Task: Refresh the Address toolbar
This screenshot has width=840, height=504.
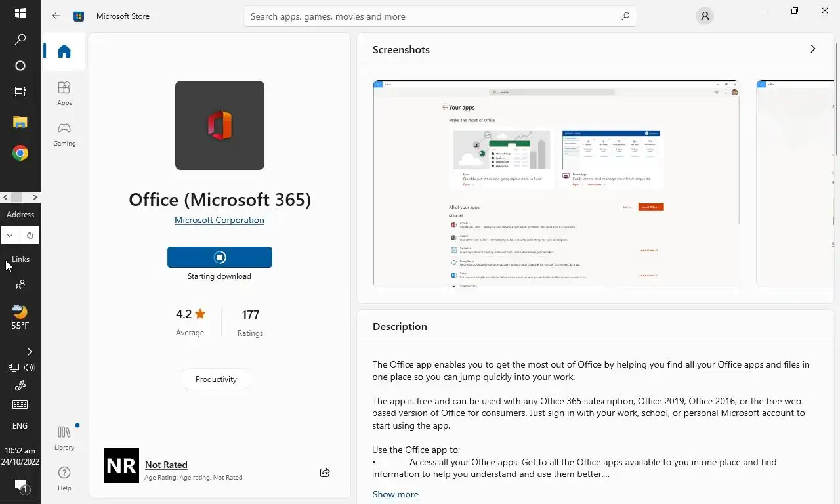Action: [30, 235]
